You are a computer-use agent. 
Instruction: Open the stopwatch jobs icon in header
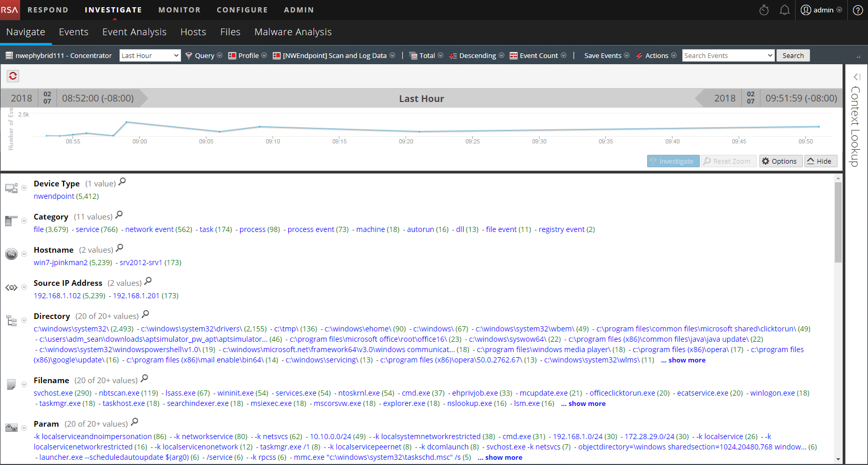pyautogui.click(x=764, y=10)
